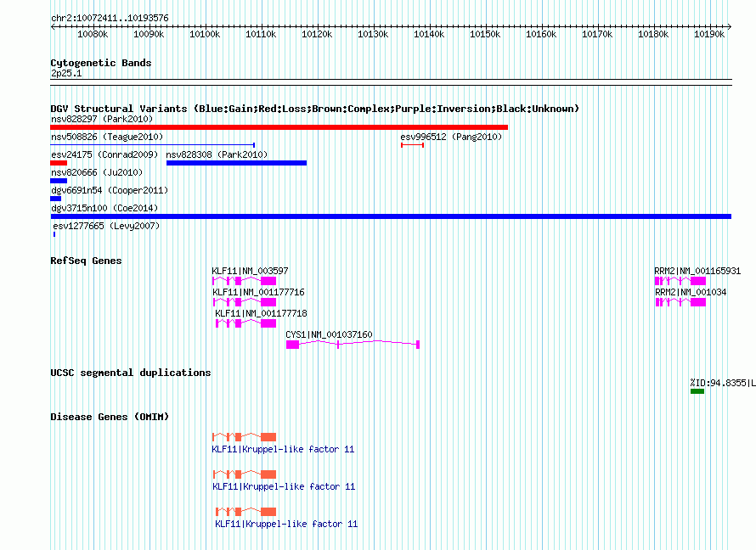Select the RefSeq Genes track title
The width and height of the screenshot is (756, 550).
(86, 261)
